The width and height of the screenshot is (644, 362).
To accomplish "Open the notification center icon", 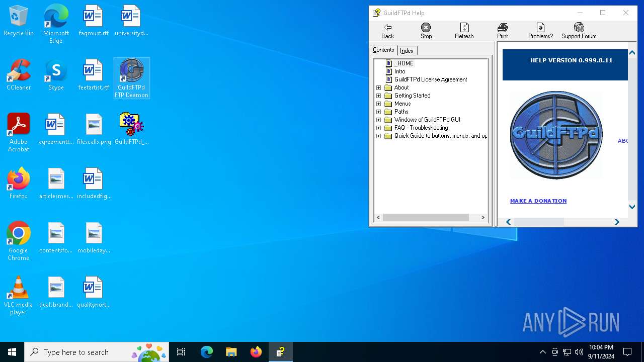I will tap(627, 352).
